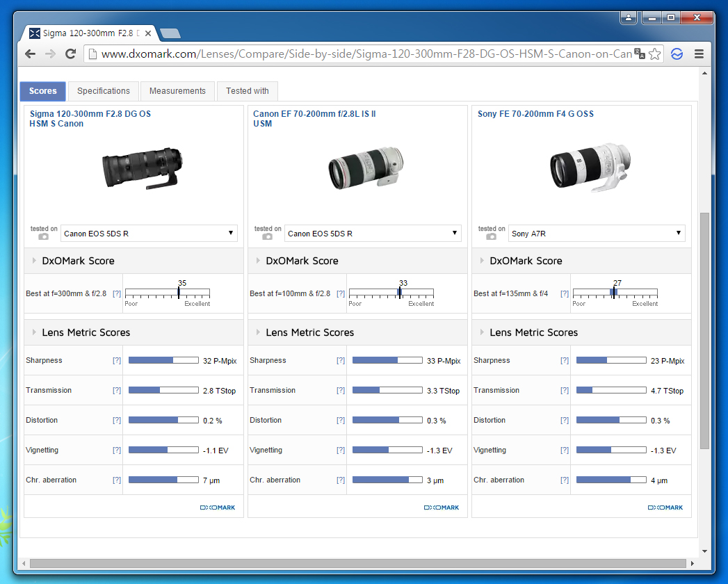Screen dimensions: 728x584
Task: Click the Sony FE 70-200mm lens photo
Action: point(590,168)
